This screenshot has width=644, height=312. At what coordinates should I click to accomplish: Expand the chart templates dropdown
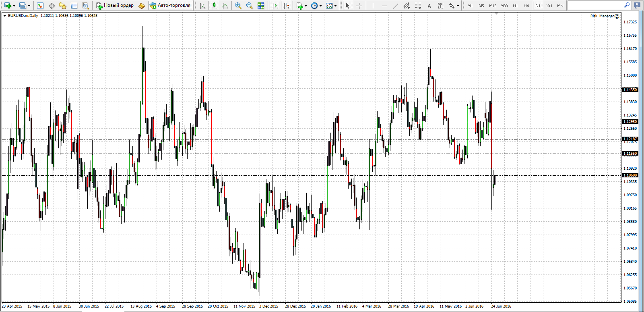(336, 6)
